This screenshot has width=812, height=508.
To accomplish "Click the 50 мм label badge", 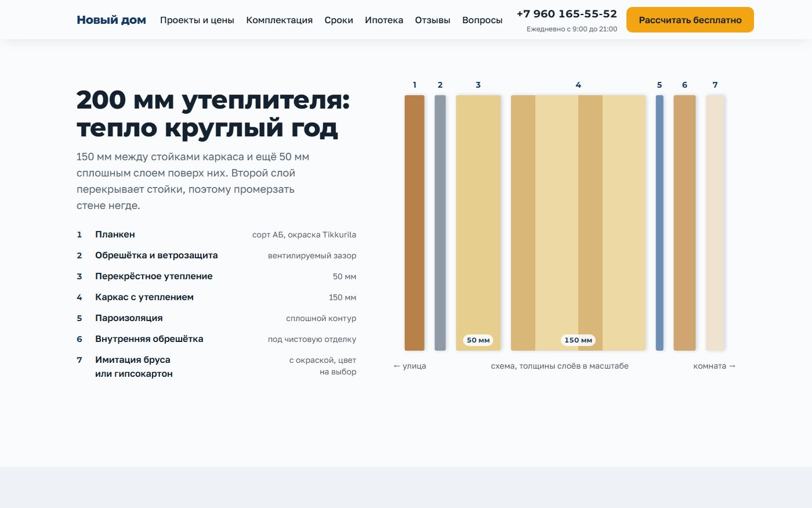I will [x=478, y=340].
